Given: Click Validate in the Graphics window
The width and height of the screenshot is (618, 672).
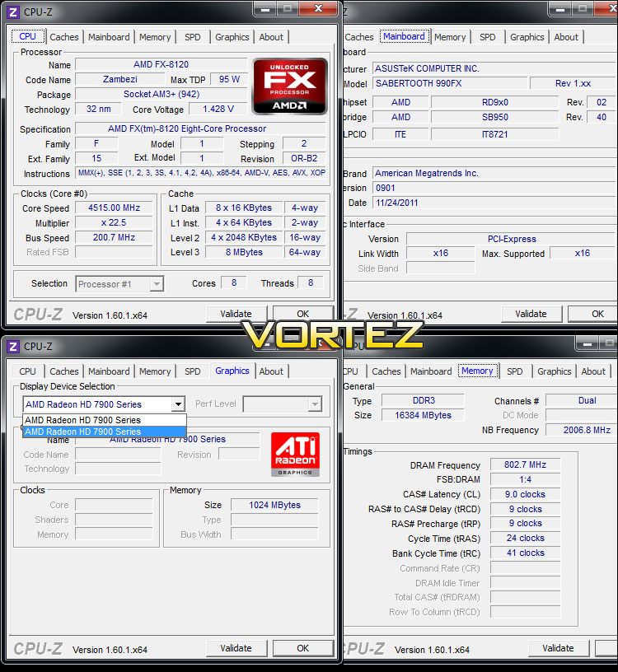Looking at the screenshot, I should [236, 648].
